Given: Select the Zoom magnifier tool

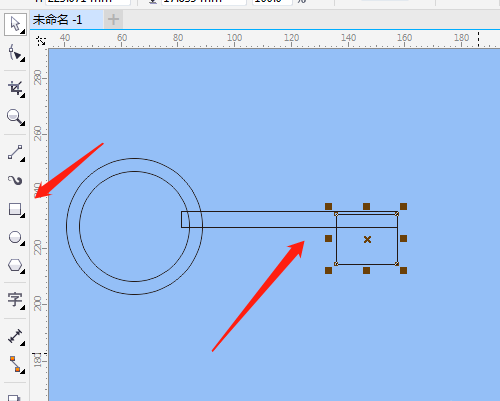Looking at the screenshot, I should [x=15, y=117].
